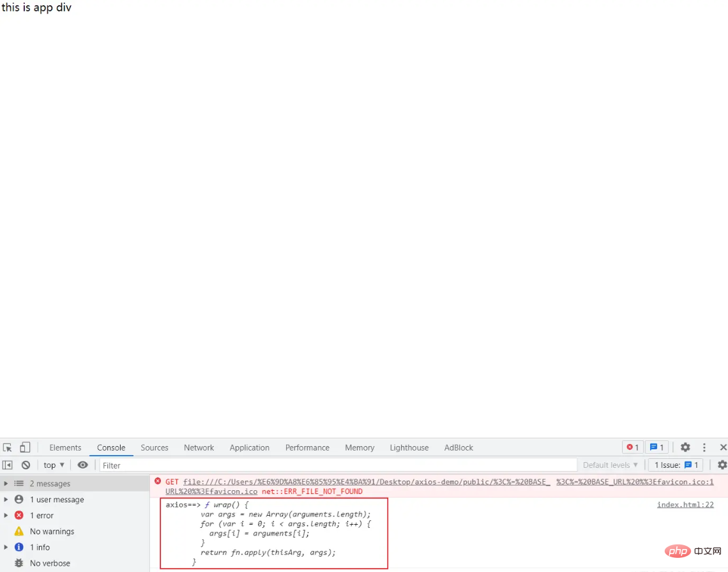
Task: Toggle the device toolbar icon
Action: [x=25, y=447]
